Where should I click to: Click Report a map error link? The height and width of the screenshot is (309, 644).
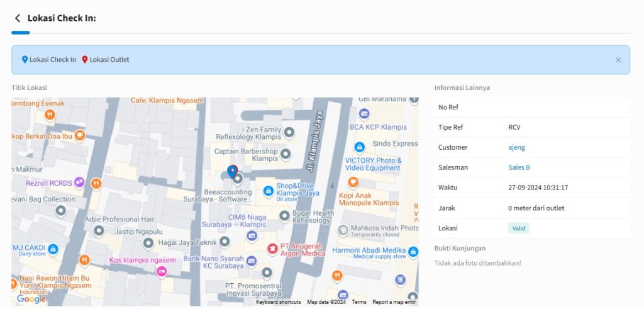point(394,302)
